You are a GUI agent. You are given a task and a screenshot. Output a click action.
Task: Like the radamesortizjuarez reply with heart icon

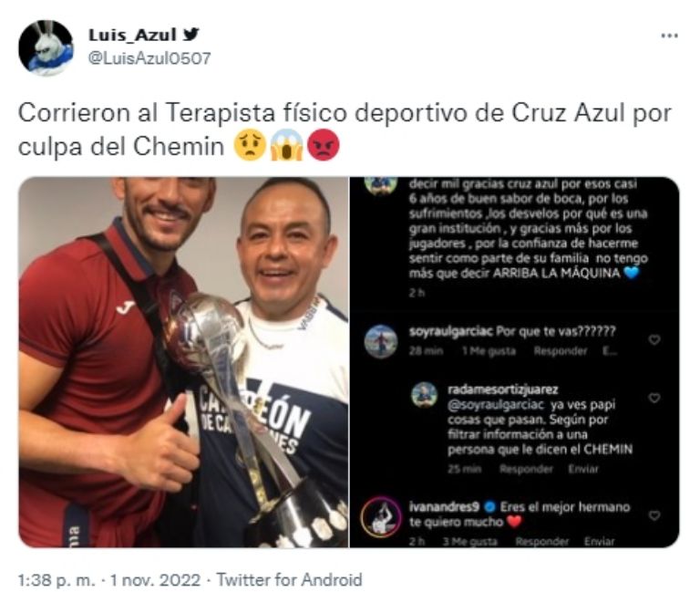(x=654, y=398)
